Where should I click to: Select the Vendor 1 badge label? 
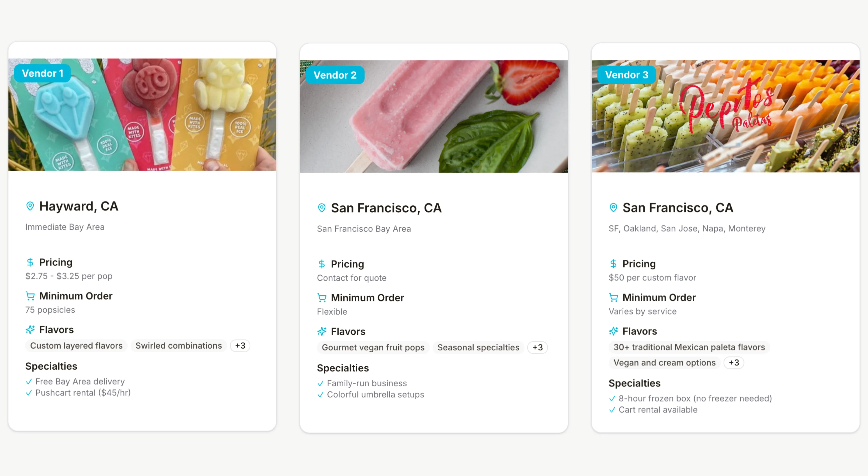[x=42, y=73]
